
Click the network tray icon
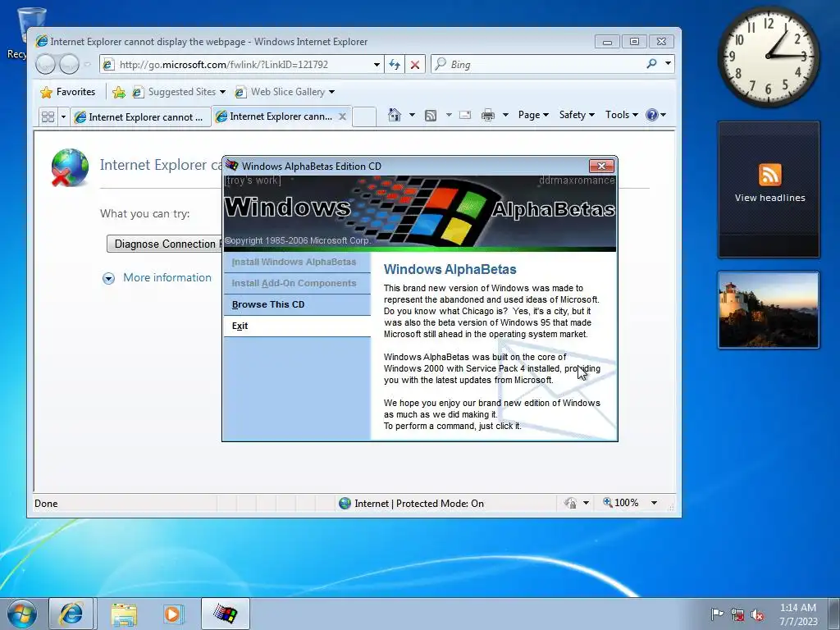737,614
